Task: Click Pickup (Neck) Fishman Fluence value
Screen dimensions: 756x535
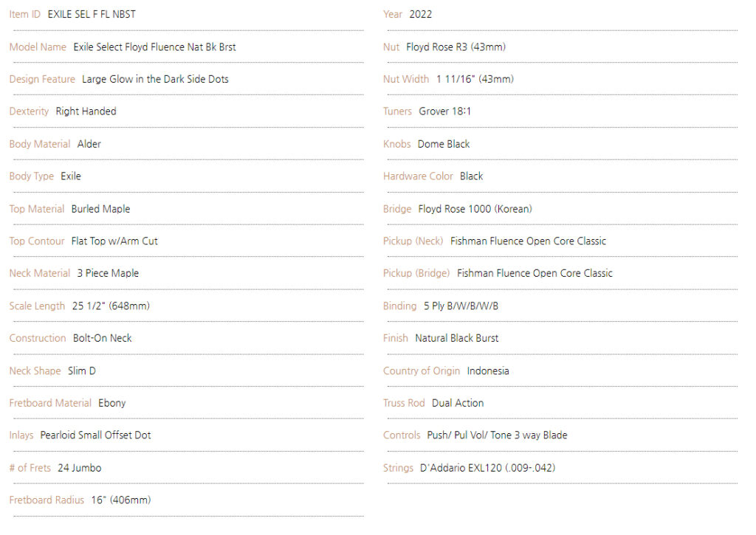Action: (x=528, y=241)
